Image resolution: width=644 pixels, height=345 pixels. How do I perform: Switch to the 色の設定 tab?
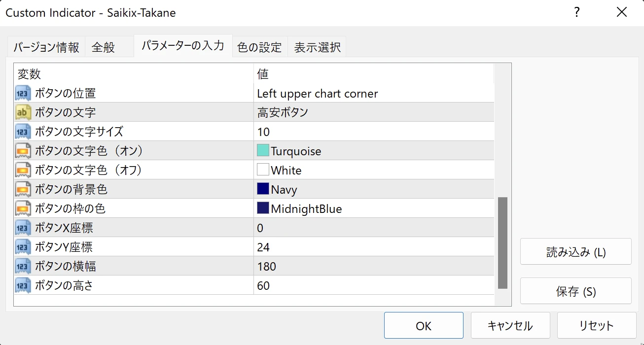(259, 47)
